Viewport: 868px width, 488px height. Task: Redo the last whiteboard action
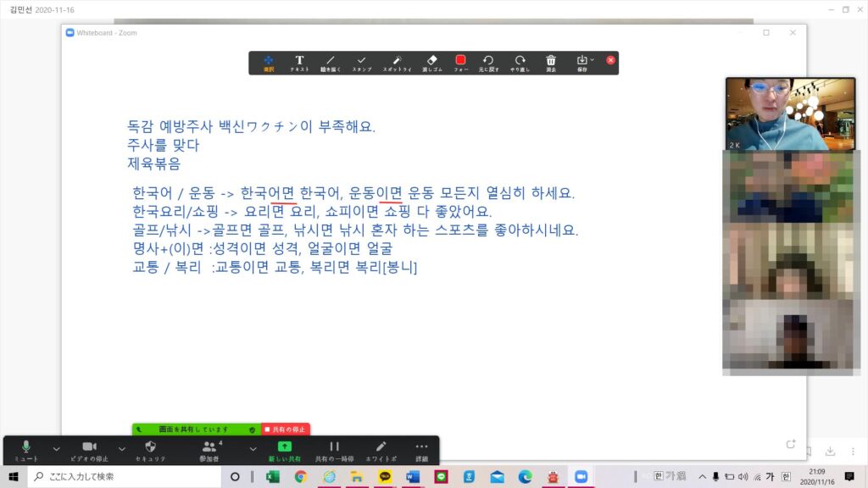tap(520, 63)
